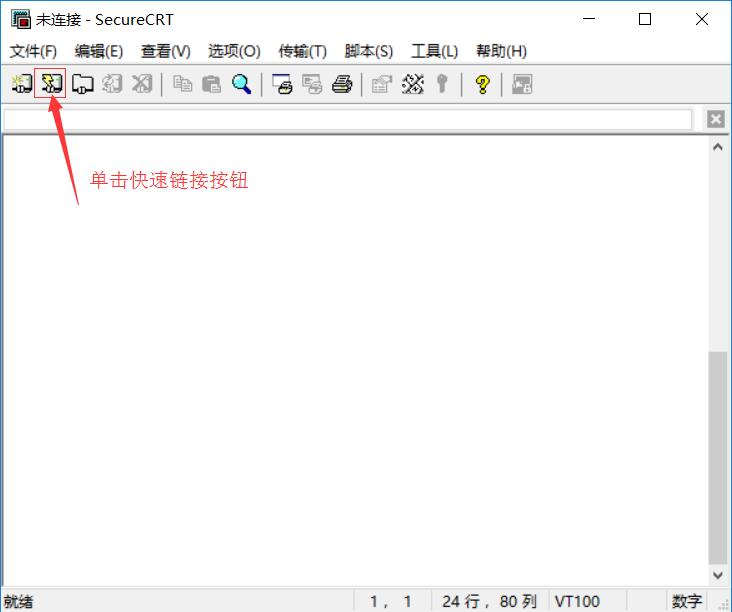Close the SecureCRT window

coord(702,19)
